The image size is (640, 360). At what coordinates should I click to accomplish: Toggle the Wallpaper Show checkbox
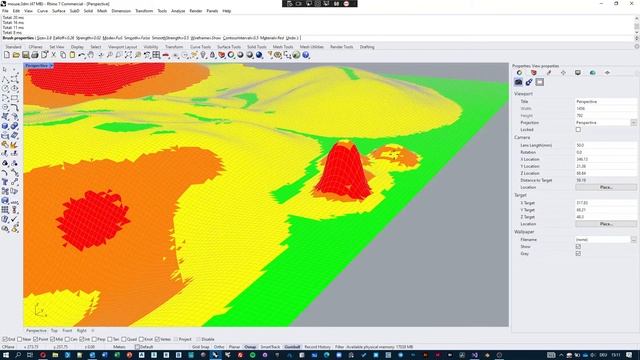[x=578, y=247]
